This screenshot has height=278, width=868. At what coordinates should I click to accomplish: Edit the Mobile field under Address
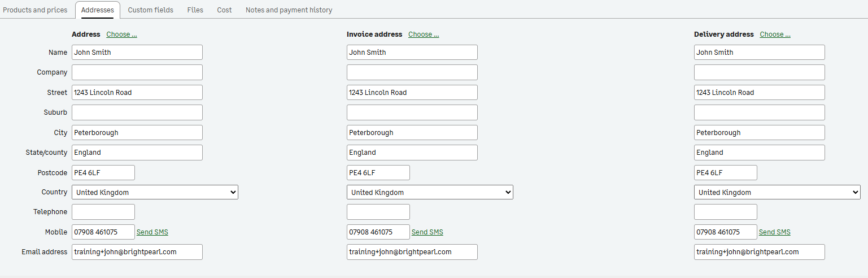[103, 232]
